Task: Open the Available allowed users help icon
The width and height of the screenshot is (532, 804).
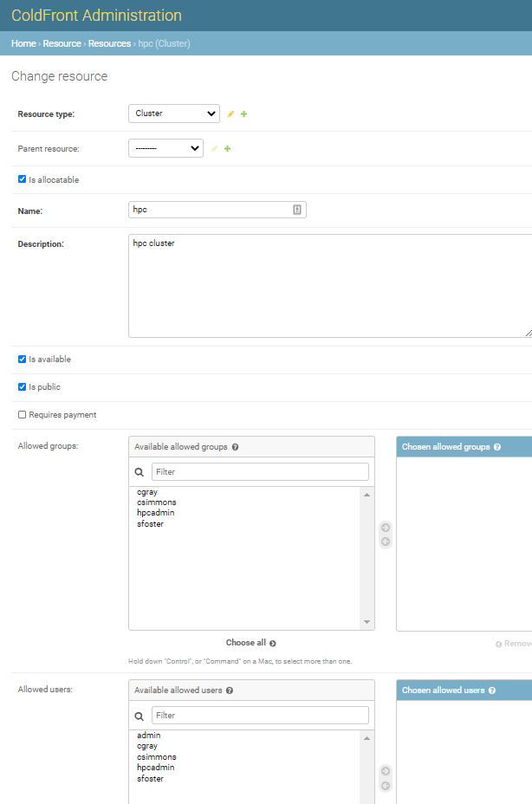Action: (230, 691)
